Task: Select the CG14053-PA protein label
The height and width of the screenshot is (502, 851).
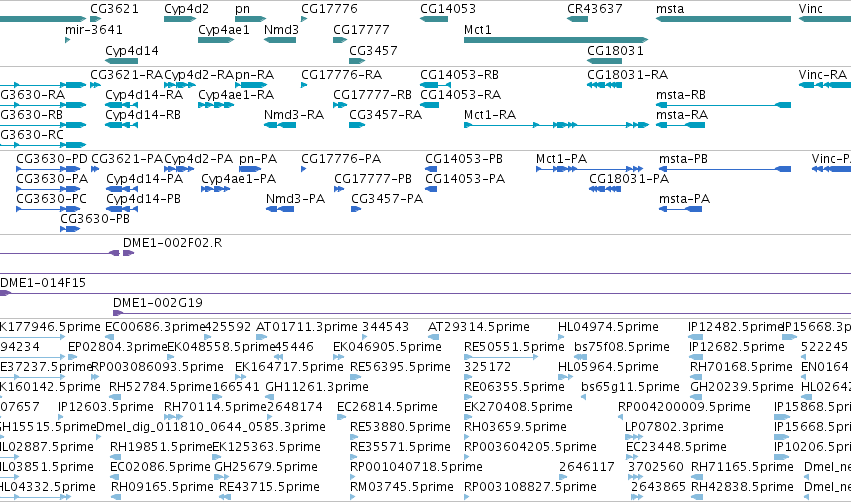Action: (465, 179)
